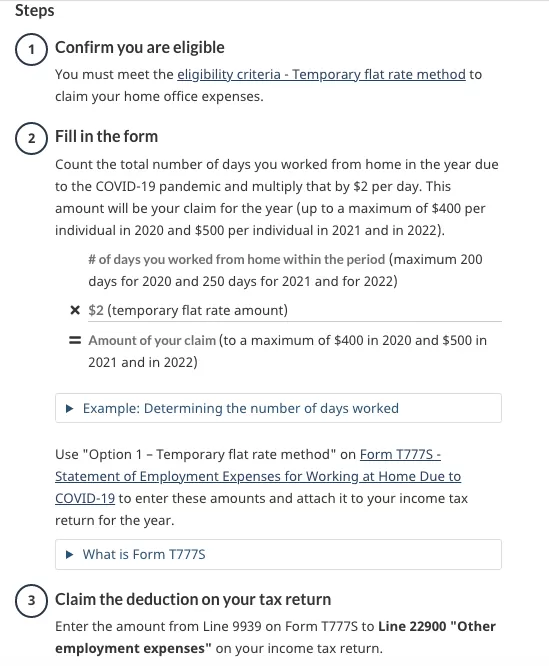Expand the What is Form T777S section
This screenshot has height=666, width=549.
(278, 554)
